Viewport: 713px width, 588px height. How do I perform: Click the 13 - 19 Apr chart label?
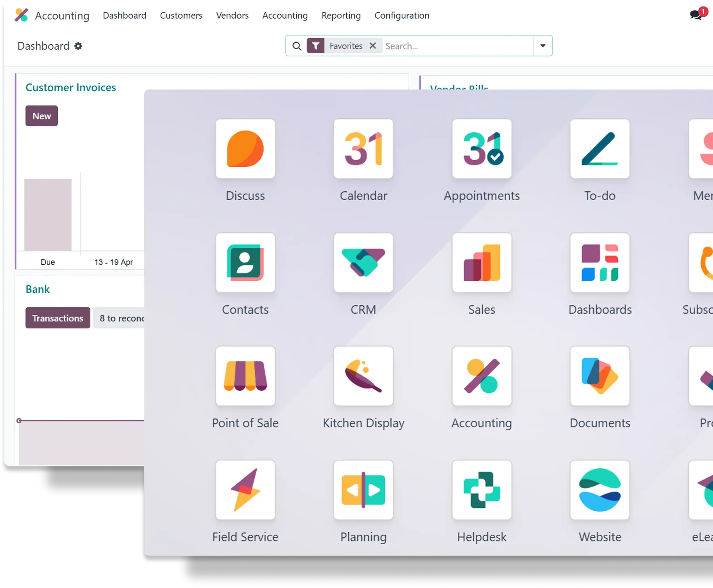[113, 262]
